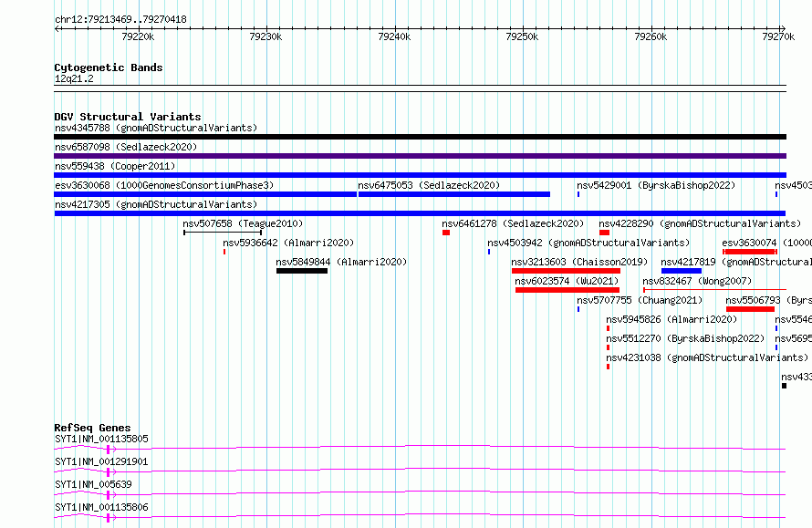Image resolution: width=812 pixels, height=528 pixels.
Task: Select the nsv6587098 purple variant bar
Action: pyautogui.click(x=420, y=156)
